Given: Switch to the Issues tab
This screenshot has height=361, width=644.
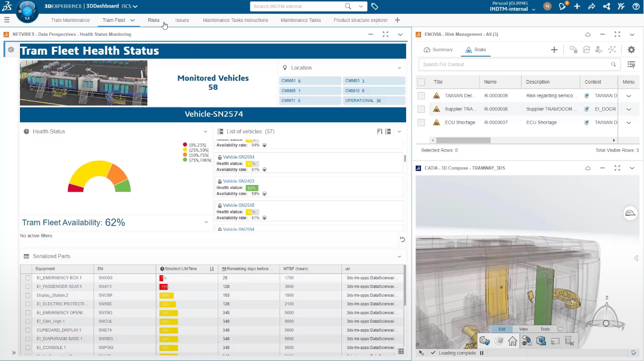Looking at the screenshot, I should (x=182, y=20).
